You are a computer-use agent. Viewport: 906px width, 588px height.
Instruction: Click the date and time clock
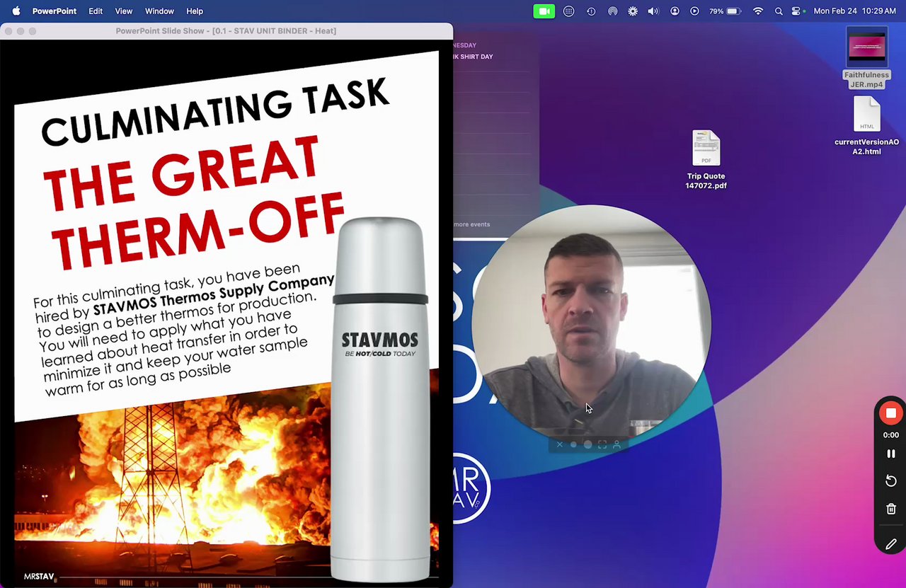click(855, 11)
